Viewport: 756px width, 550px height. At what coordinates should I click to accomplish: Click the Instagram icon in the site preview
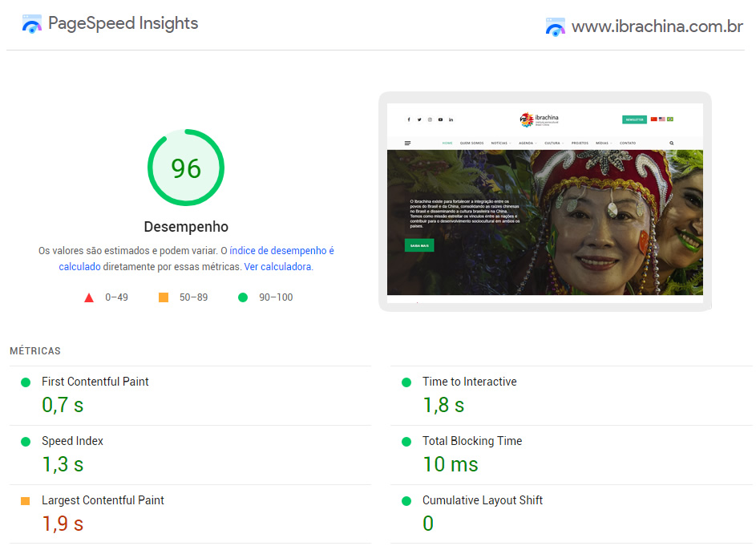430,119
